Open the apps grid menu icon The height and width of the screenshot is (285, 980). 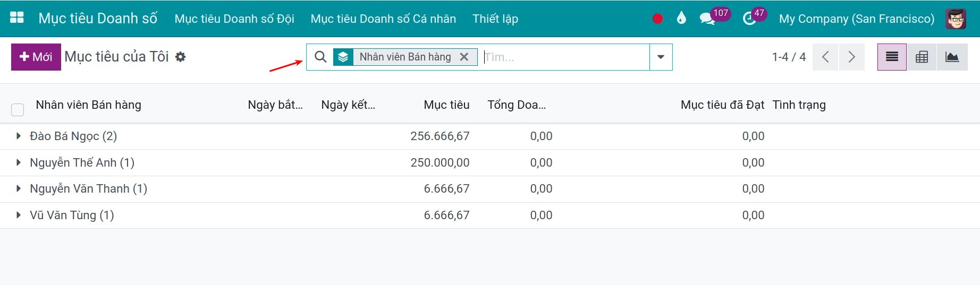17,18
